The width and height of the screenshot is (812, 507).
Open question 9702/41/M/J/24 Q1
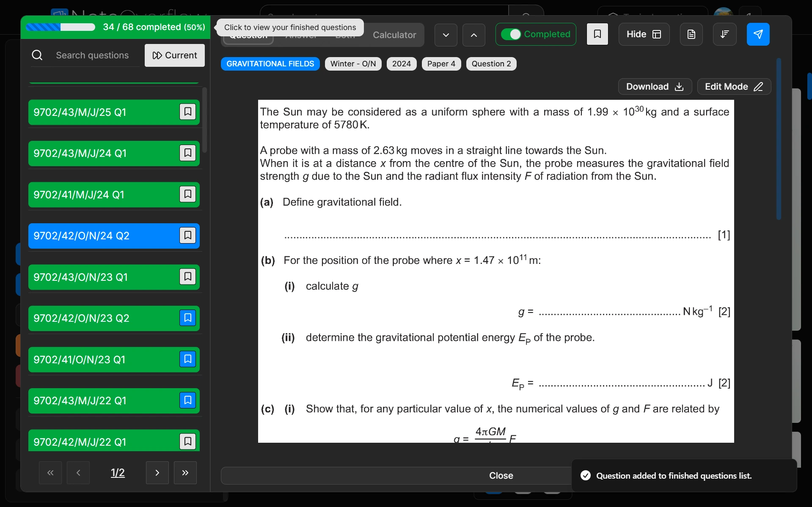point(114,195)
